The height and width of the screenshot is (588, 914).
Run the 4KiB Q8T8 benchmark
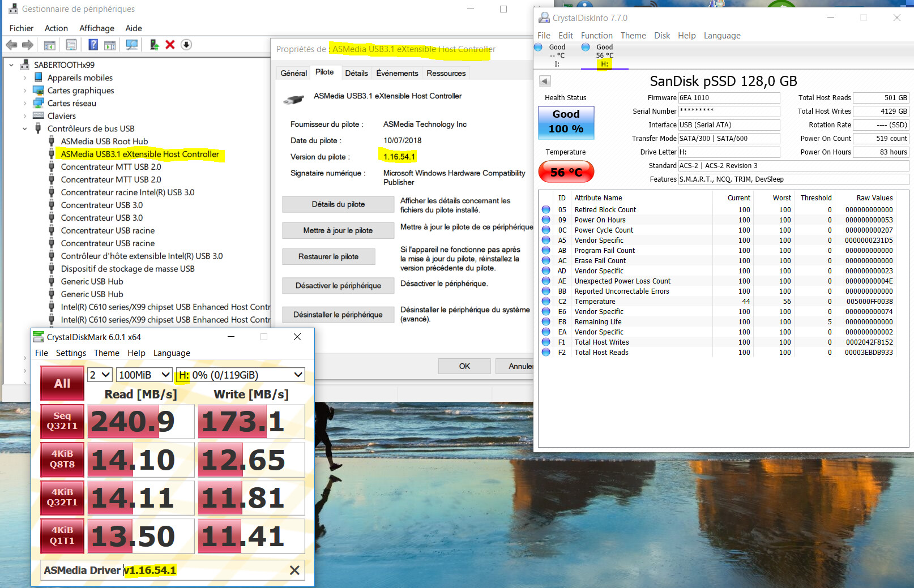[x=62, y=459]
